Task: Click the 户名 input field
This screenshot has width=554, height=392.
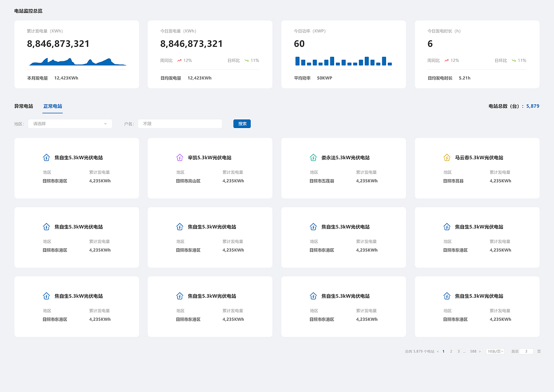Action: 180,124
